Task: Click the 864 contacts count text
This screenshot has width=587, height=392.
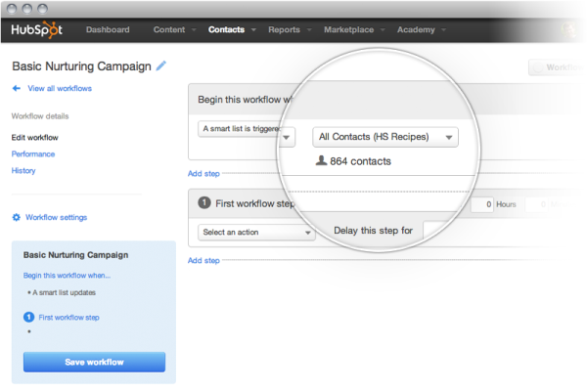Action: (x=360, y=161)
